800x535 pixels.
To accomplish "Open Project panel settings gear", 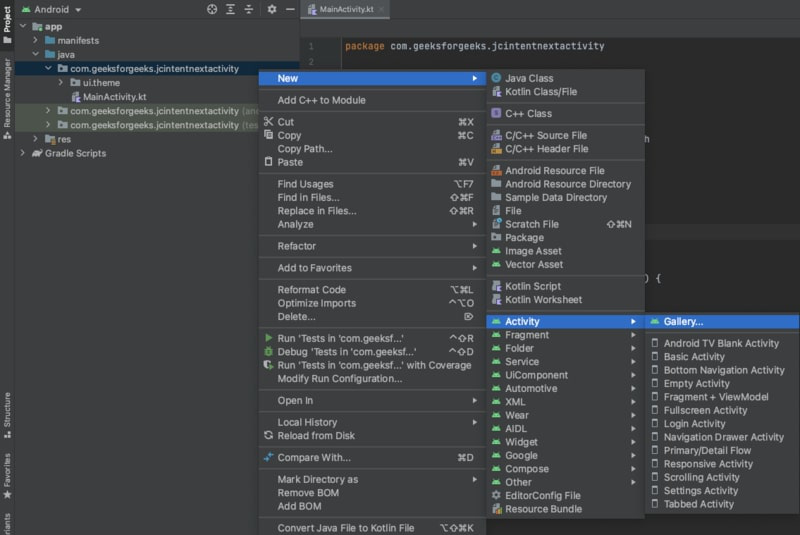I will click(x=271, y=9).
